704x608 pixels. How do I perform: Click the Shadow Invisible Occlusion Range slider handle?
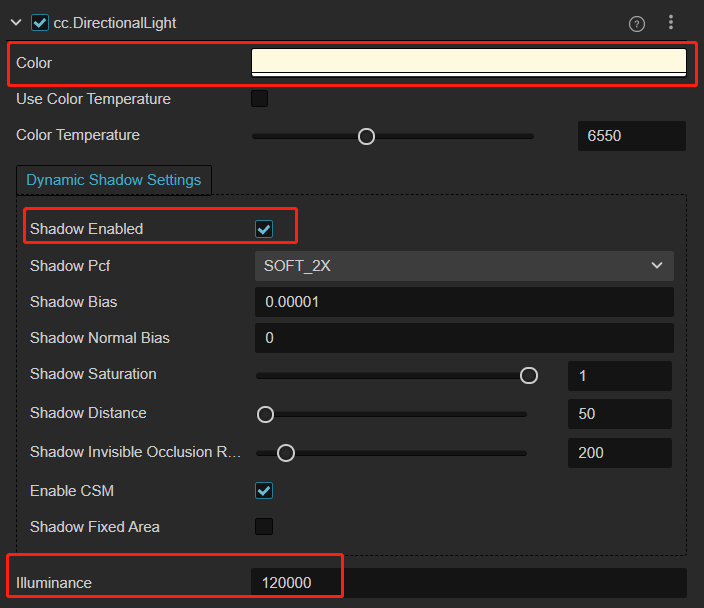[286, 453]
